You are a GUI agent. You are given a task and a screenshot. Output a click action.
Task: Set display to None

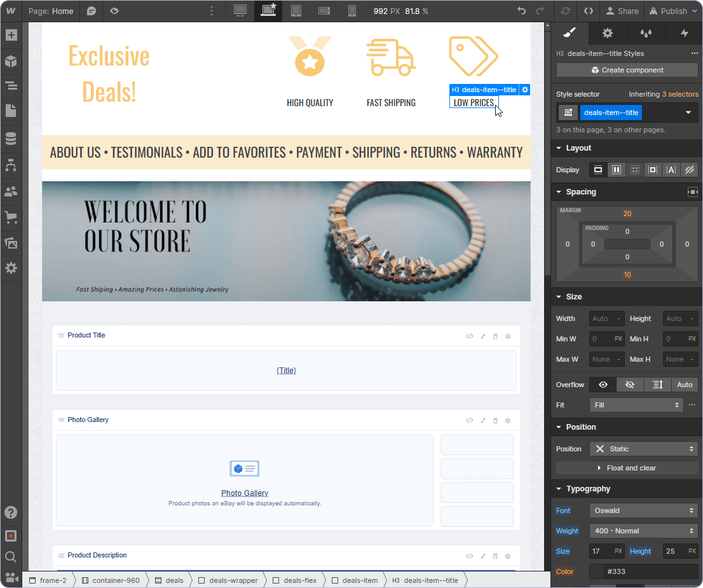point(690,170)
